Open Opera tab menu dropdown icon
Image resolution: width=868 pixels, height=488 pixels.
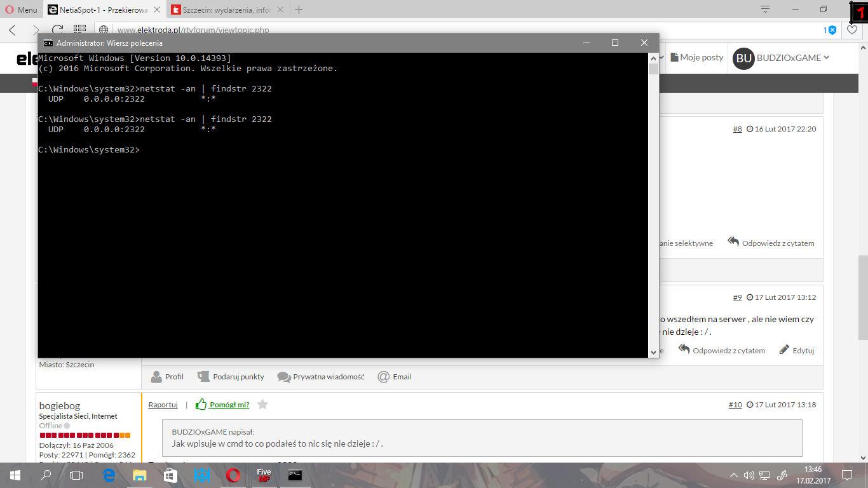tap(765, 9)
